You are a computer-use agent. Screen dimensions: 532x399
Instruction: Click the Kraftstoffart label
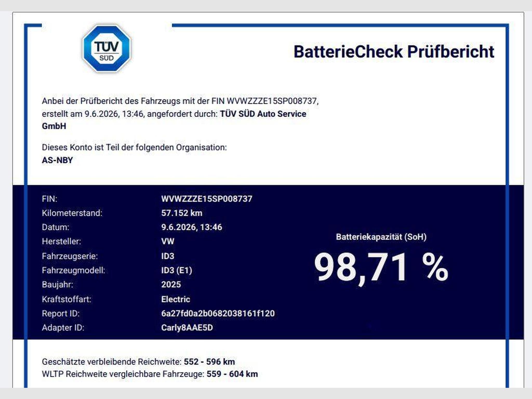pos(66,299)
